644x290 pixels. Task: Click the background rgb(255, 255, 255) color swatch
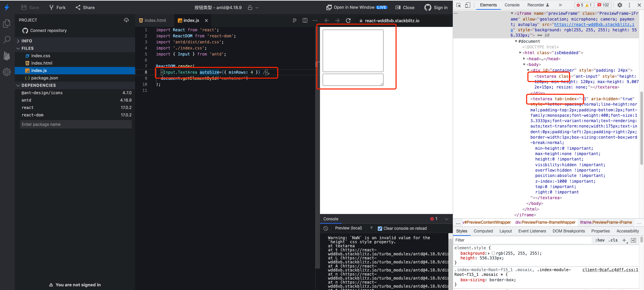493,253
